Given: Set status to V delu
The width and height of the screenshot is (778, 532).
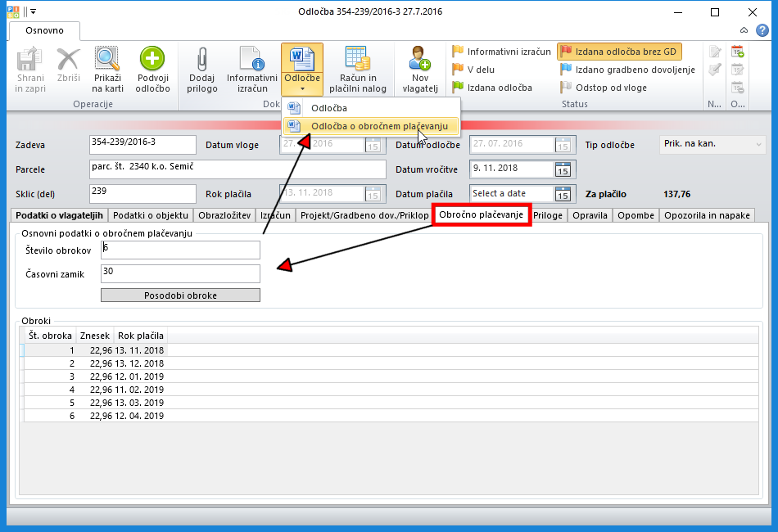Looking at the screenshot, I should pyautogui.click(x=481, y=70).
